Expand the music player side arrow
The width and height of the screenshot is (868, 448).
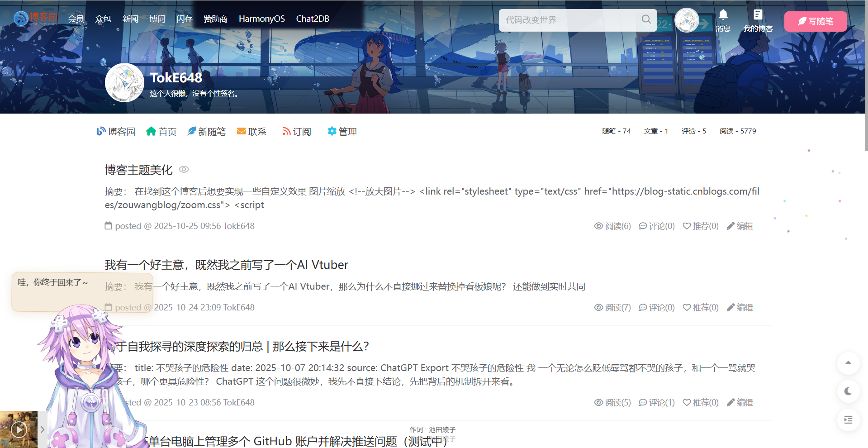pos(43,429)
